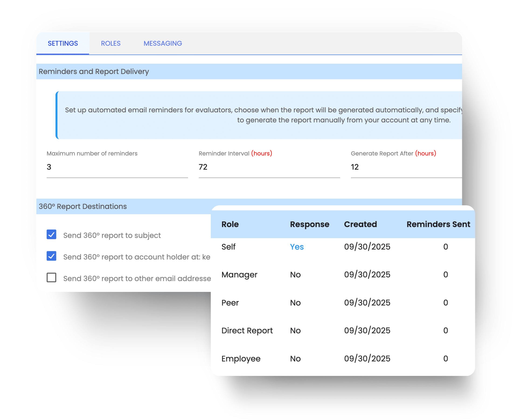Select the Employee role entry
Screen dimensions: 513x420
(241, 359)
